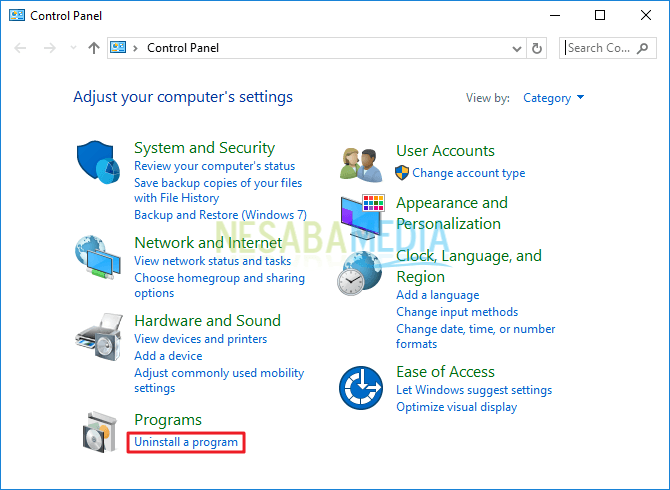Viewport: 670px width, 490px height.
Task: Open the Programs disc box icon
Action: (x=100, y=432)
